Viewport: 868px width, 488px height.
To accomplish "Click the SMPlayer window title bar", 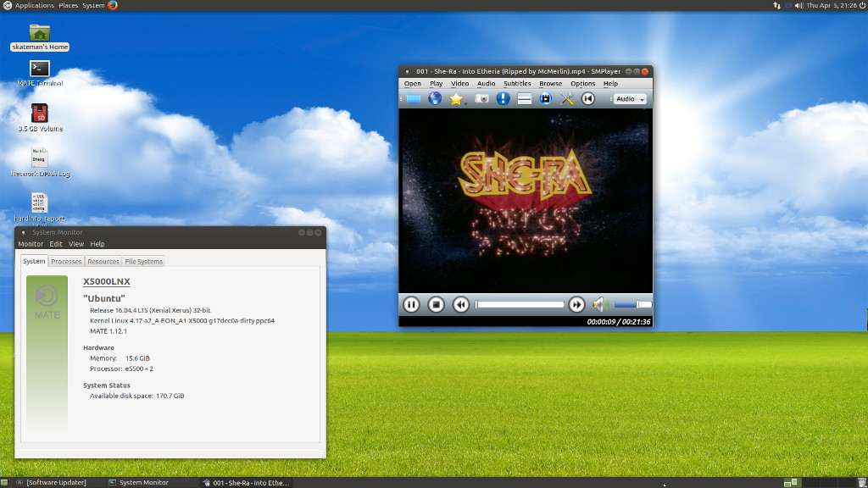I will point(526,71).
